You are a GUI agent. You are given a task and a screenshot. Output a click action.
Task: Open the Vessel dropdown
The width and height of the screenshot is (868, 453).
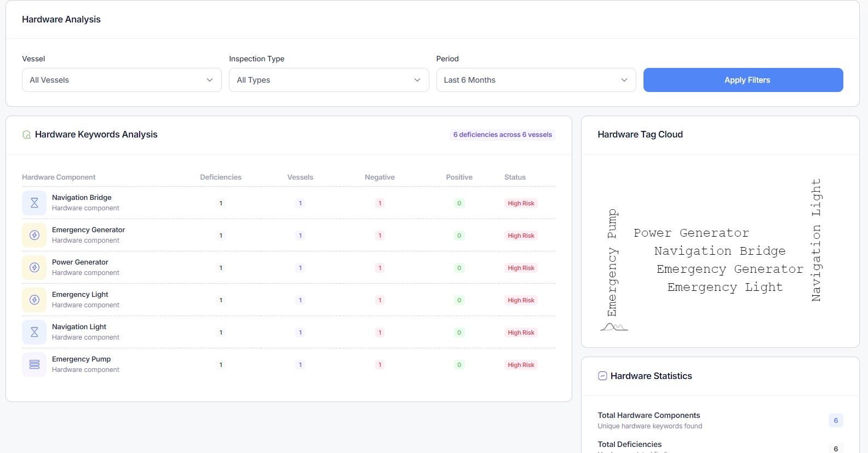tap(122, 80)
